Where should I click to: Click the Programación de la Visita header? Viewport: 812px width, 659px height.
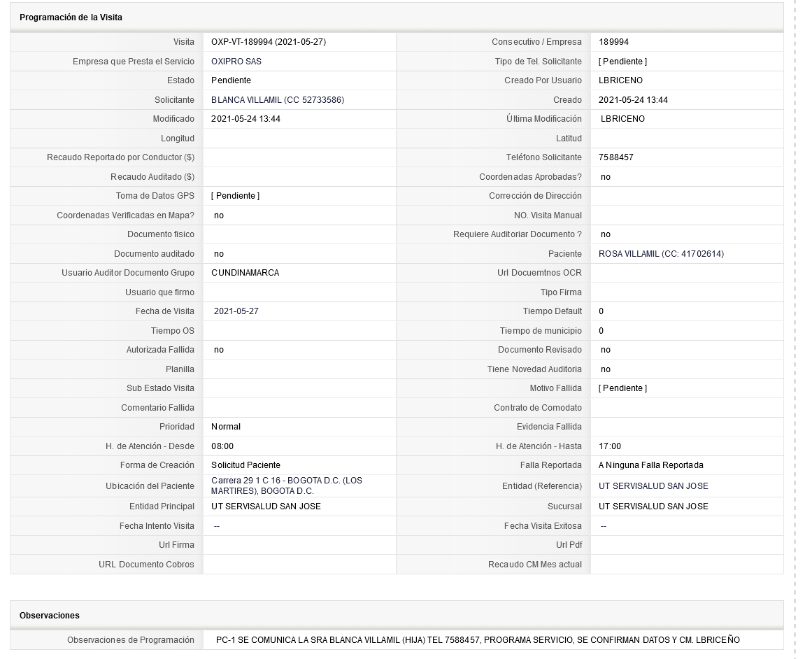coord(71,17)
